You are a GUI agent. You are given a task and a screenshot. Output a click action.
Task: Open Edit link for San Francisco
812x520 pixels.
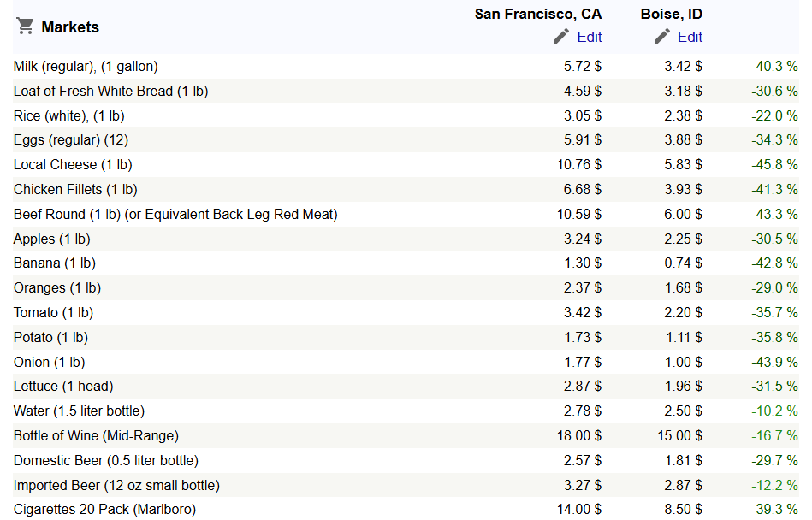pos(590,38)
